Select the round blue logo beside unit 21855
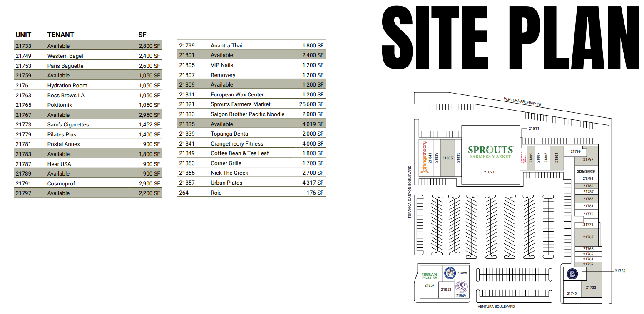Image resolution: width=644 pixels, height=314 pixels. pos(450,273)
